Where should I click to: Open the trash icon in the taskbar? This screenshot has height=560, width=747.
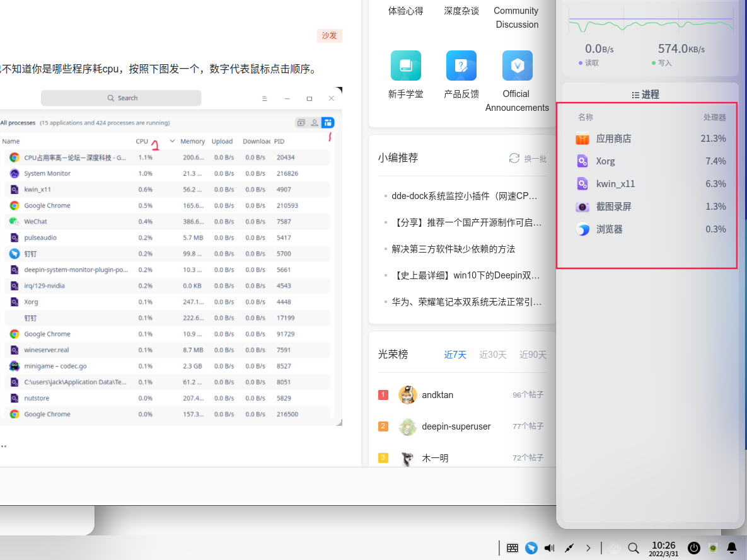[713, 548]
